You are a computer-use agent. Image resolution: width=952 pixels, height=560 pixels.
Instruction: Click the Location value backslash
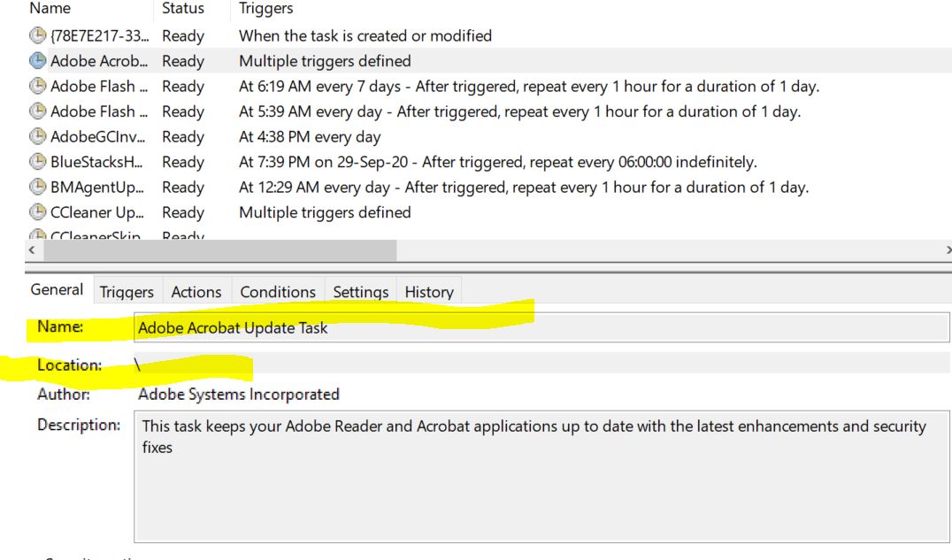(x=137, y=364)
